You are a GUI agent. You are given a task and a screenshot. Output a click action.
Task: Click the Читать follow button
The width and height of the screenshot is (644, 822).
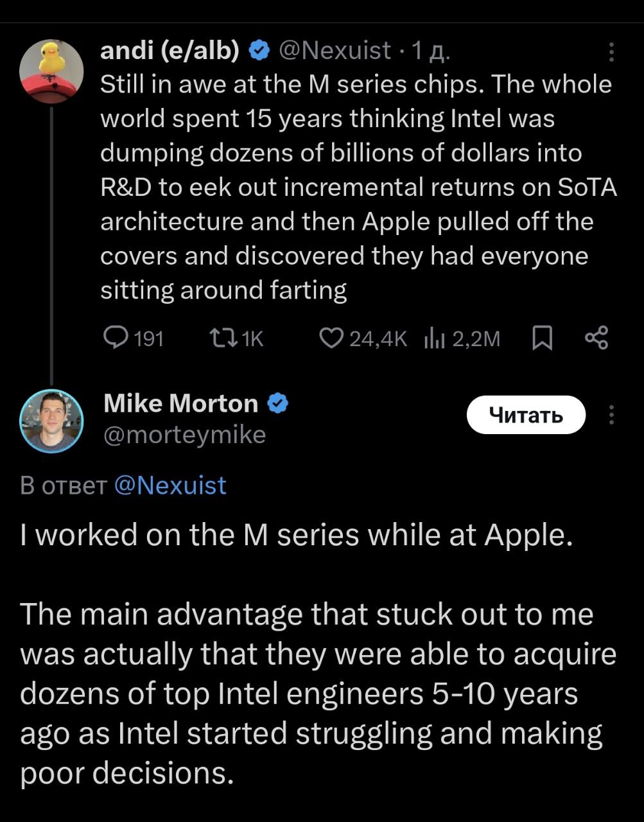[527, 415]
